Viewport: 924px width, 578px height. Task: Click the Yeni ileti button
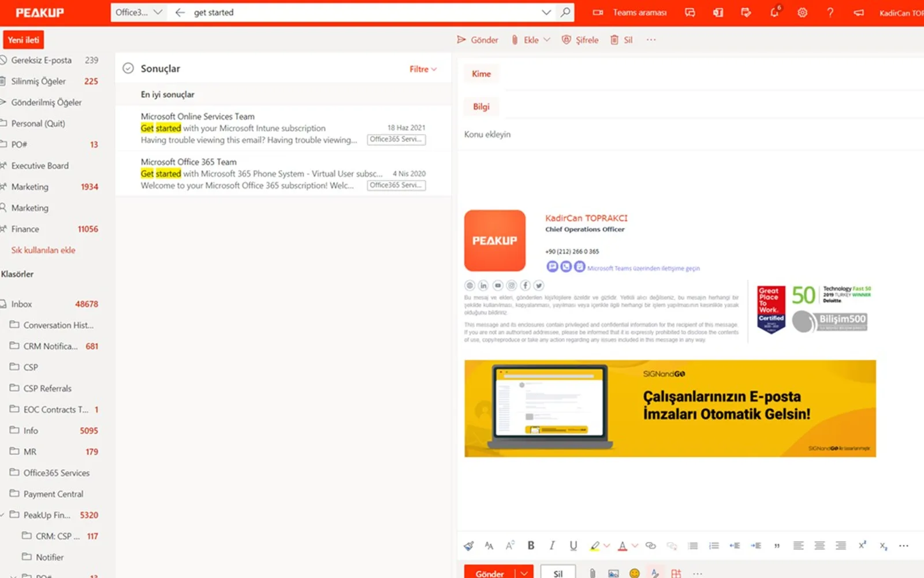(x=24, y=40)
